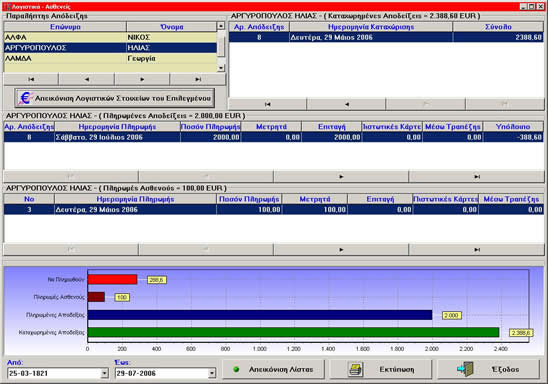Select the Δευτέρα, 29 Μάιος 2006 registration date cell
548x384 pixels.
pos(371,37)
